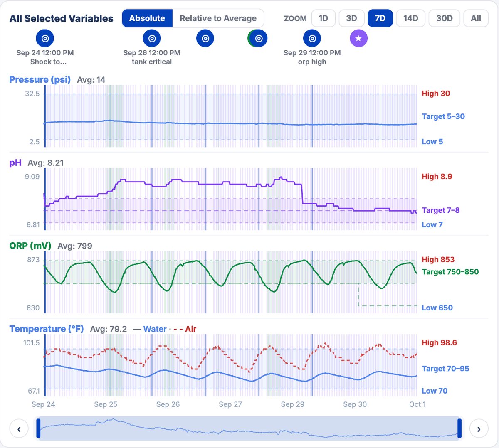Click the High 8.9 pH label
This screenshot has height=448, width=499.
(x=437, y=177)
